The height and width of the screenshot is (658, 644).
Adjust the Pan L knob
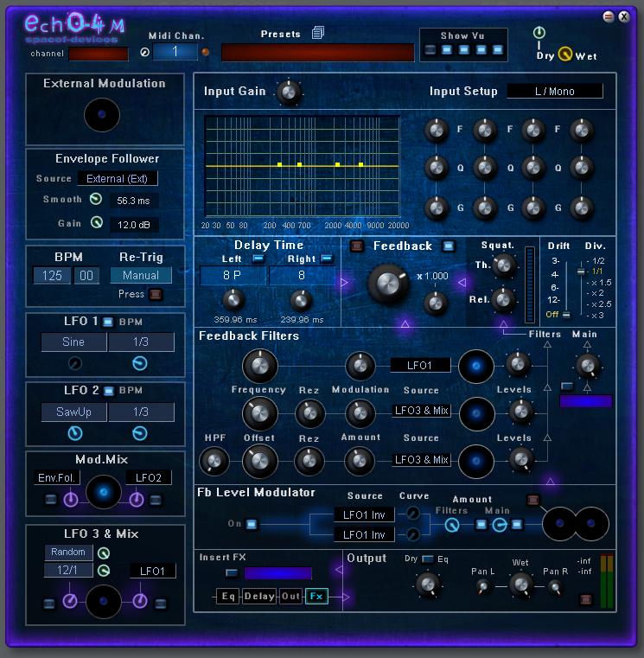pyautogui.click(x=483, y=586)
